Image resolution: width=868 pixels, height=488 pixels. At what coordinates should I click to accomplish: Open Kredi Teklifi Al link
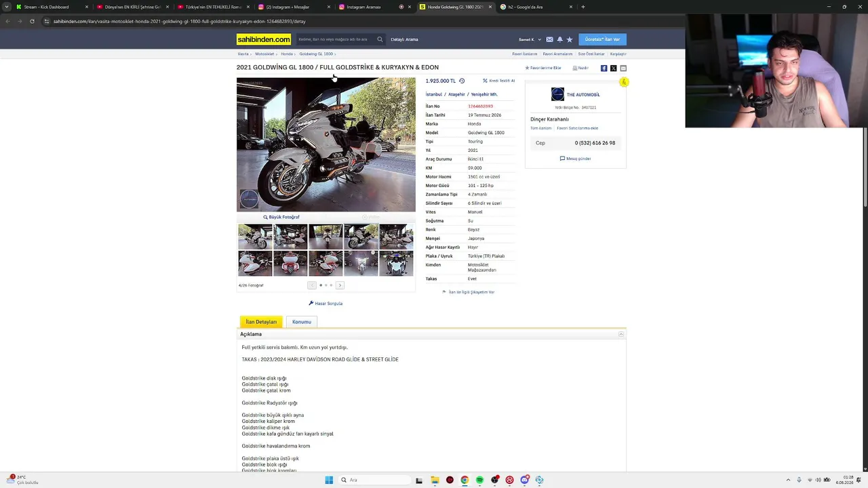[499, 81]
